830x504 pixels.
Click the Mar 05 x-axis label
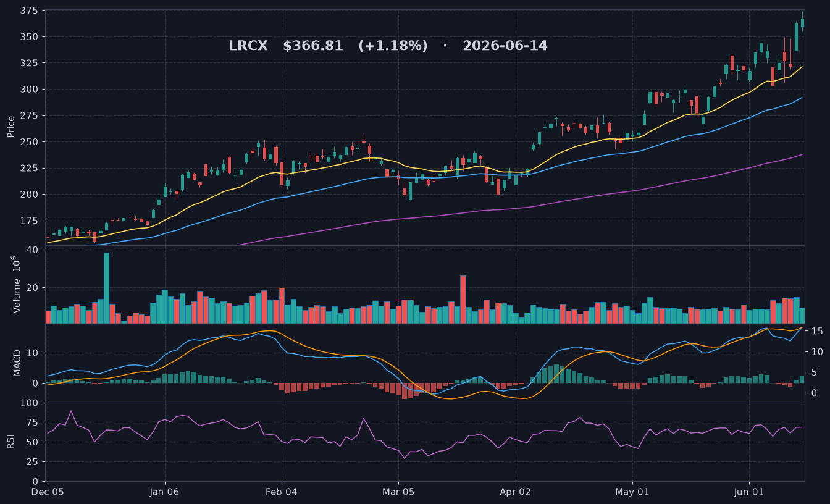(398, 492)
